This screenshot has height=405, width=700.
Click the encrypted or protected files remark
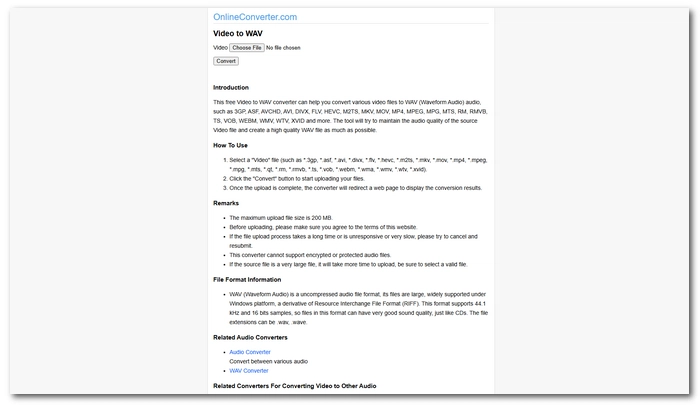click(x=310, y=255)
